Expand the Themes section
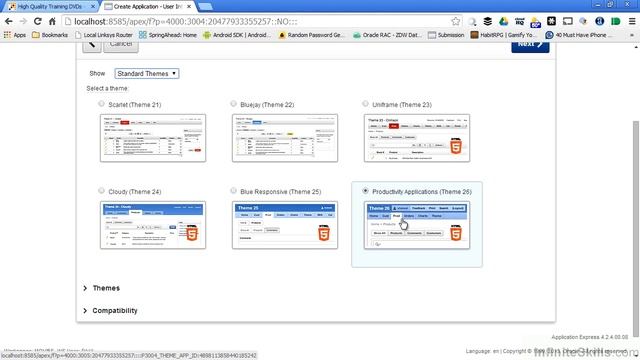 (x=102, y=288)
